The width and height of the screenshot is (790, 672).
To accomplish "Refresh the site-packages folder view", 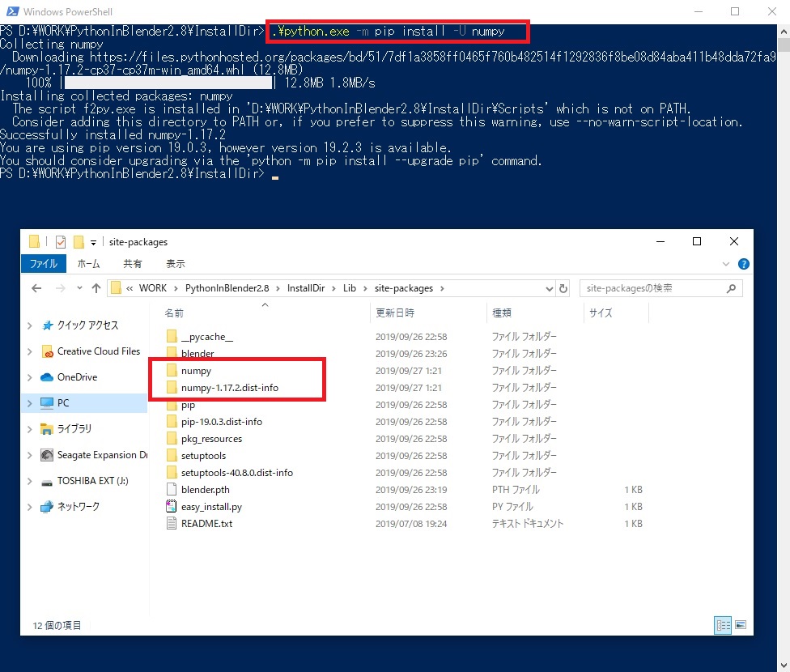I will click(x=563, y=288).
